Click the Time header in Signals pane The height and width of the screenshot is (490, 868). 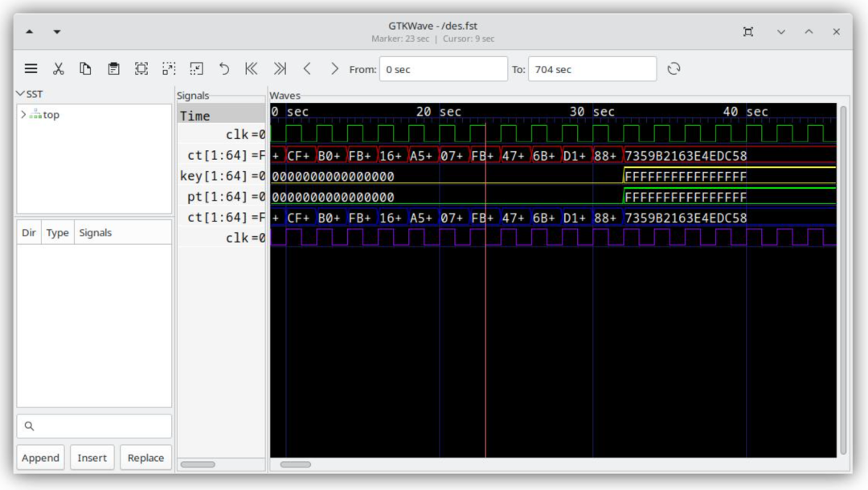(x=222, y=116)
